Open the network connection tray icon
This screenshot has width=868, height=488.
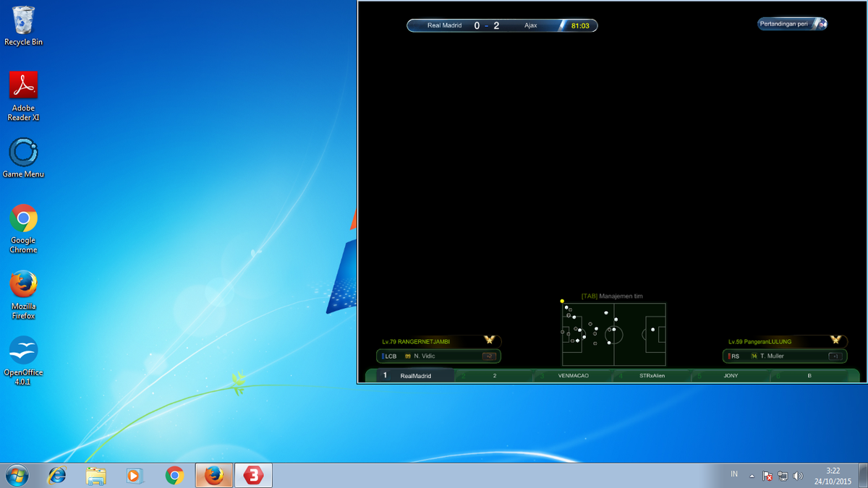[783, 476]
